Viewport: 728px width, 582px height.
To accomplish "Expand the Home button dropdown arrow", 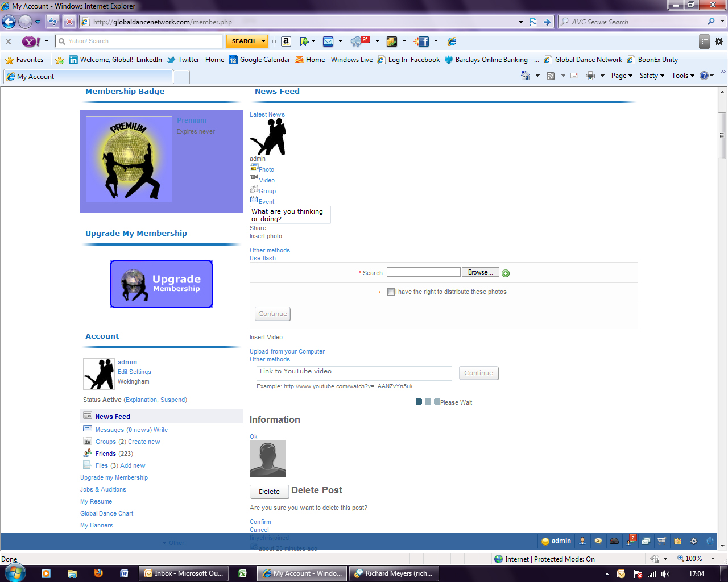I will [x=537, y=76].
